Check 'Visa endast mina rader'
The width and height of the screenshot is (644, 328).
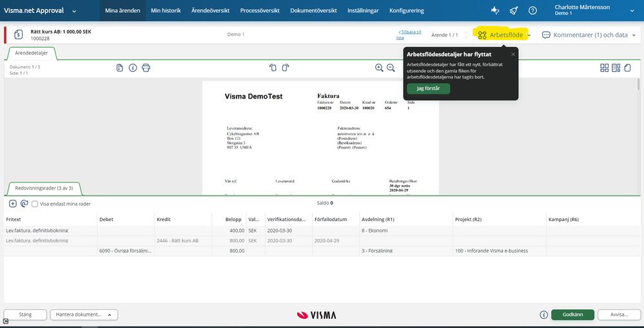[35, 204]
